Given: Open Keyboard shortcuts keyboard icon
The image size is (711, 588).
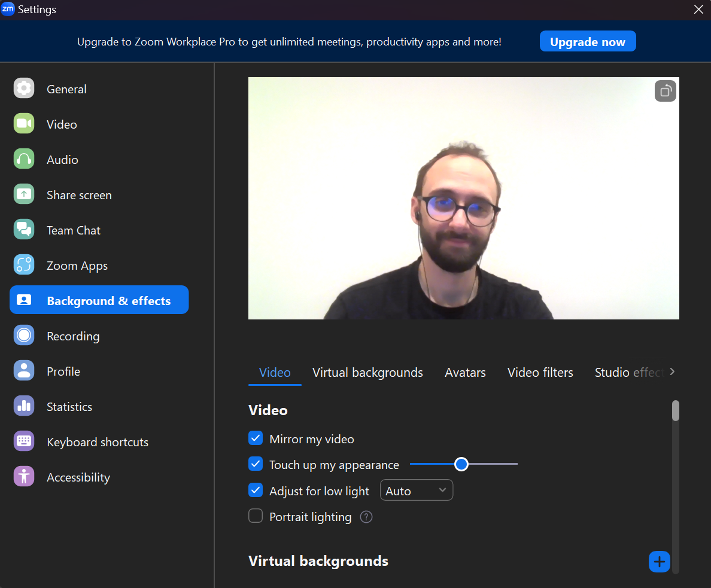Looking at the screenshot, I should pyautogui.click(x=24, y=441).
